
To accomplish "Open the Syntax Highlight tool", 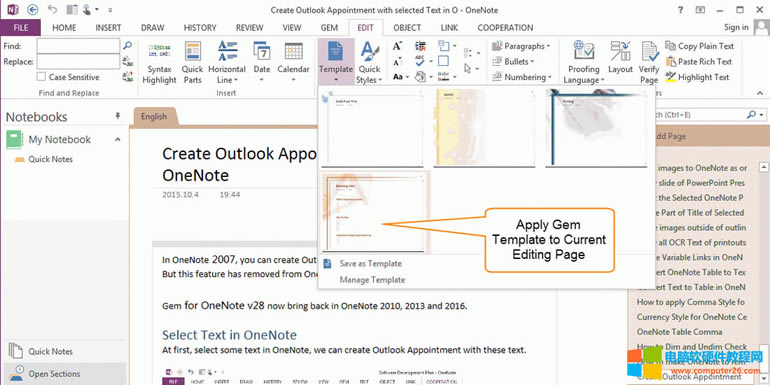I will pos(159,63).
